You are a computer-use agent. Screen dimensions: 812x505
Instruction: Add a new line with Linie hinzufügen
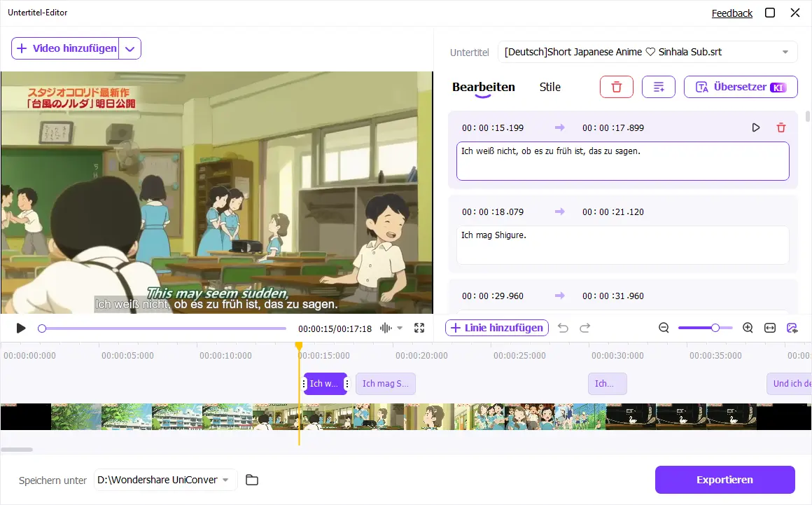[496, 328]
